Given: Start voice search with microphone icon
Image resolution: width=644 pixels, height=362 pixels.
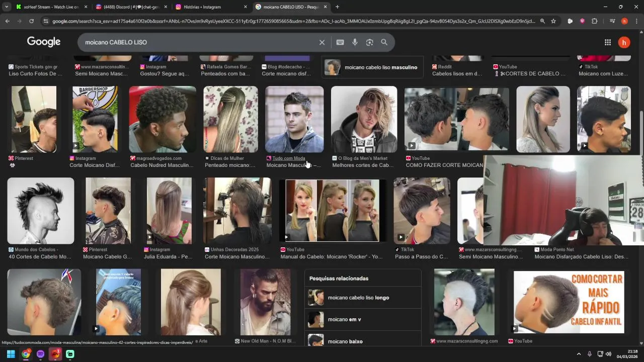Looking at the screenshot, I should pos(355,42).
